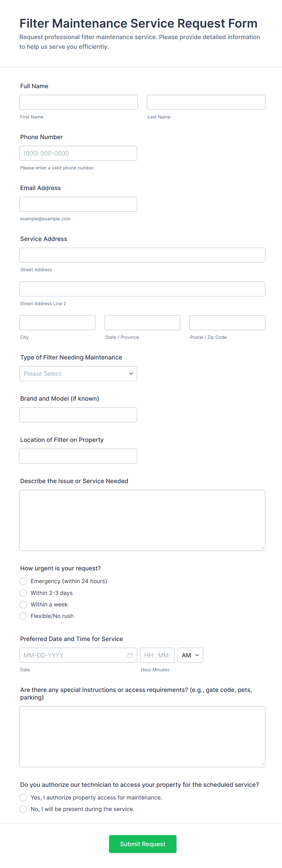This screenshot has height=868, width=282.
Task: Enter the Phone Number field
Action: click(x=78, y=153)
